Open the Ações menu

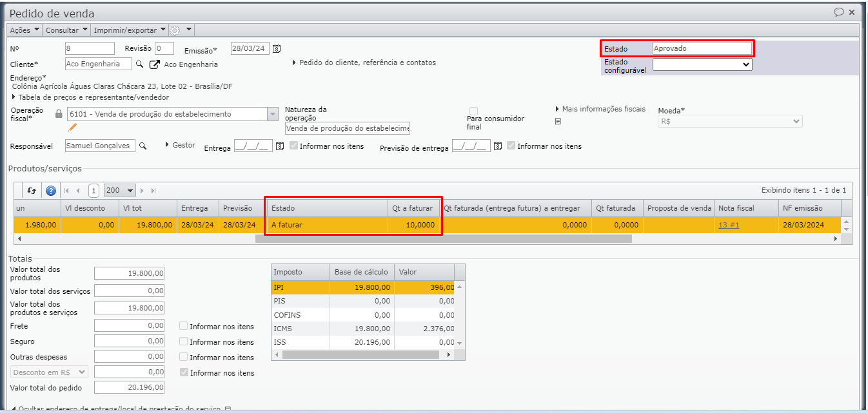pos(25,30)
